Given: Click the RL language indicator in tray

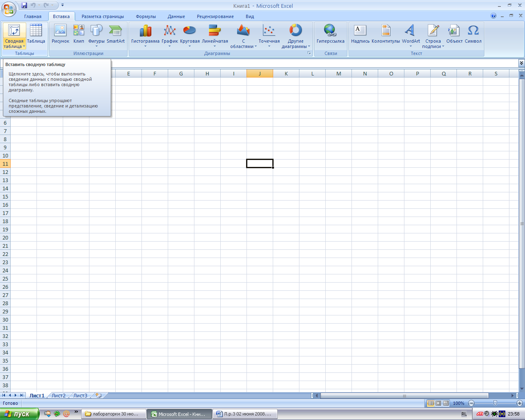Looking at the screenshot, I should point(464,414).
